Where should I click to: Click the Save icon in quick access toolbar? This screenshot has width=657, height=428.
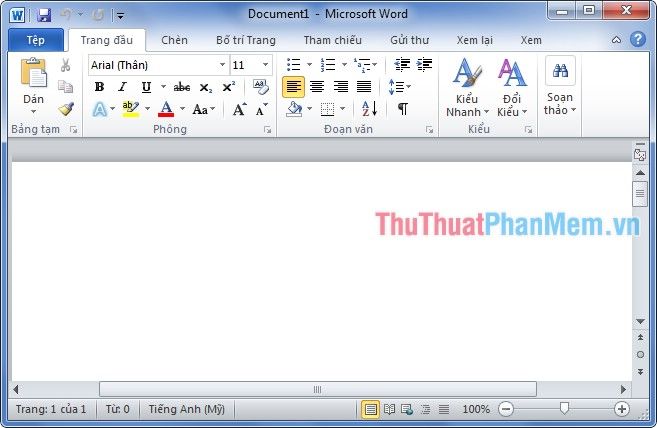[44, 16]
